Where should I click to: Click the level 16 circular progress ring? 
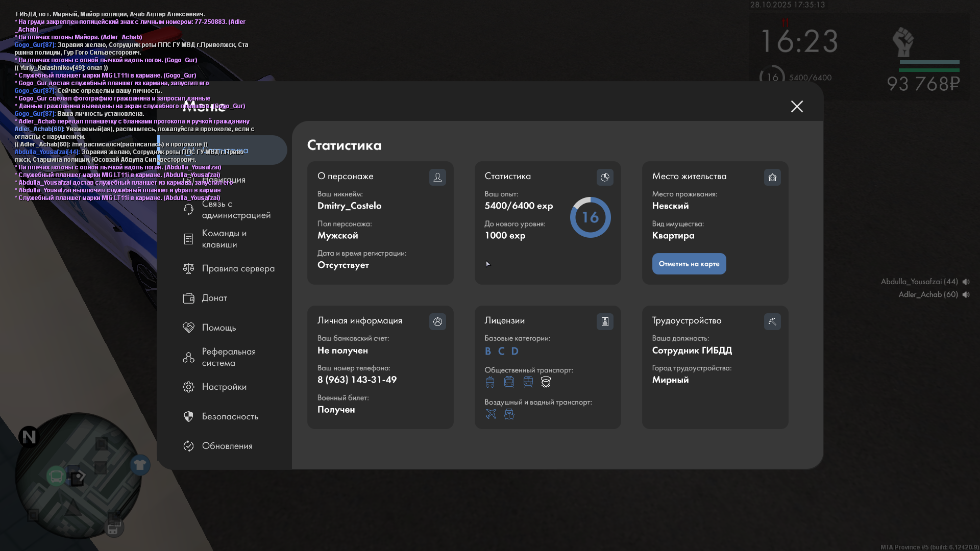pos(590,218)
